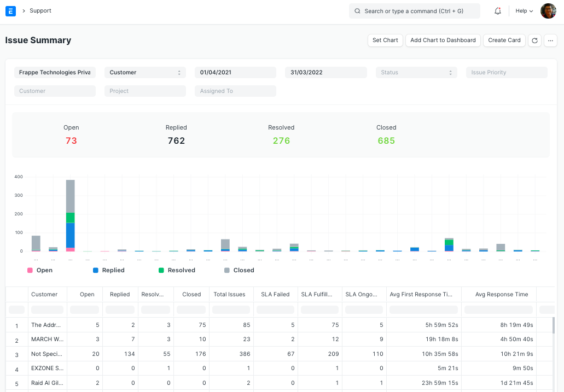Click the Create Card button
Image resolution: width=564 pixels, height=392 pixels.
coord(504,40)
